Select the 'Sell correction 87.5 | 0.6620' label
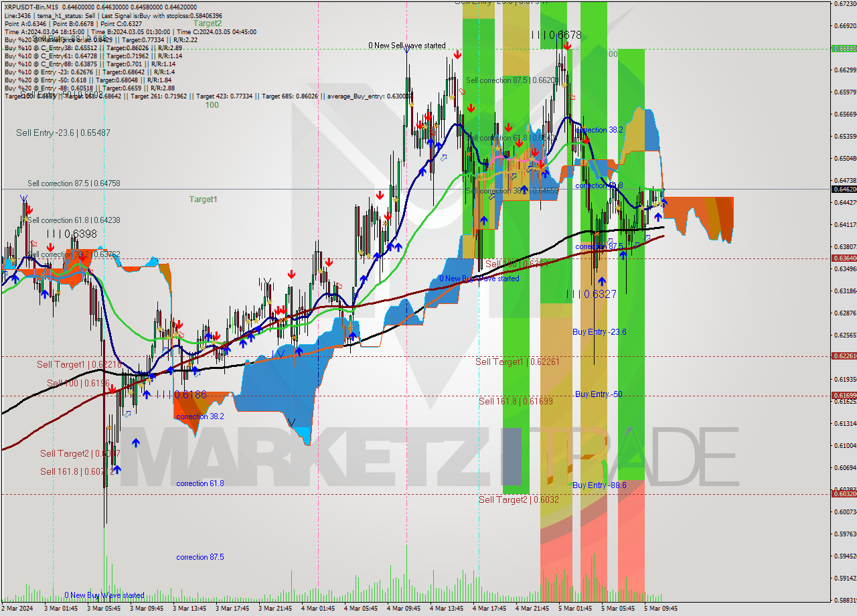Viewport: 857px width, 616px height. coord(512,80)
